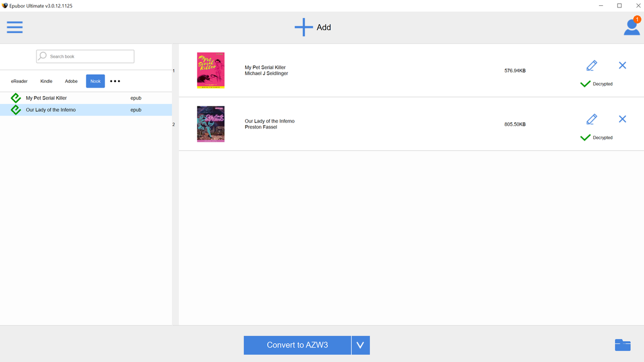Remove Our Lady of the Inferno from the list
Viewport: 644px width, 362px height.
(622, 119)
